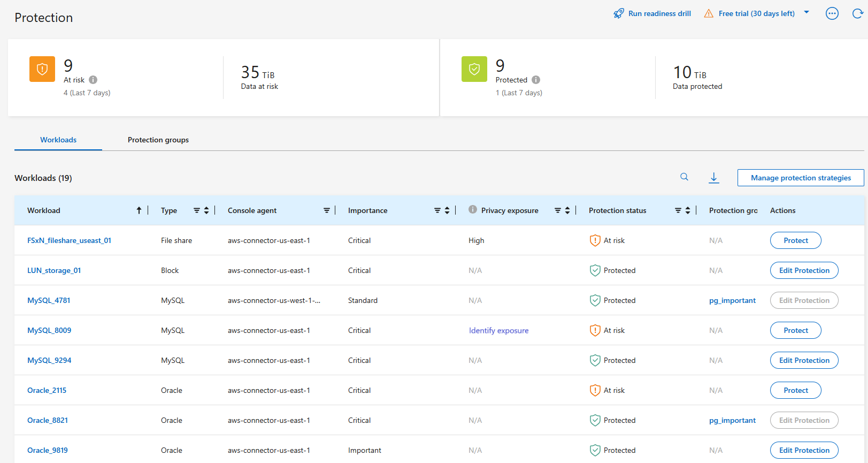Screen dimensions: 868x463
Task: Open the more options ellipsis menu
Action: 832,14
